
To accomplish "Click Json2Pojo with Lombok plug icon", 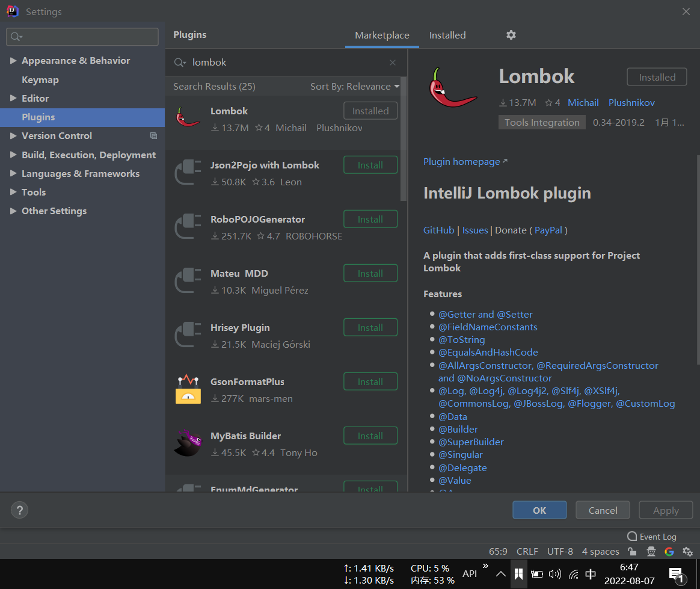I will click(x=188, y=173).
